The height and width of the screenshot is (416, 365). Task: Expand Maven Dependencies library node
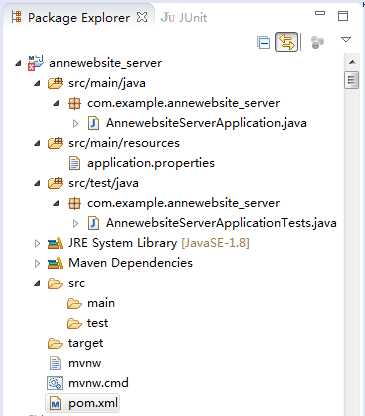click(37, 263)
